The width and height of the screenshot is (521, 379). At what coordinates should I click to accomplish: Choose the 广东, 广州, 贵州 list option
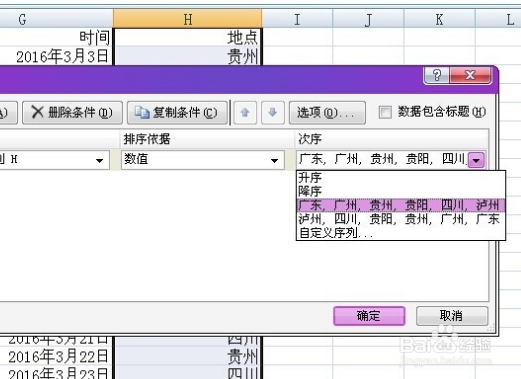click(401, 205)
